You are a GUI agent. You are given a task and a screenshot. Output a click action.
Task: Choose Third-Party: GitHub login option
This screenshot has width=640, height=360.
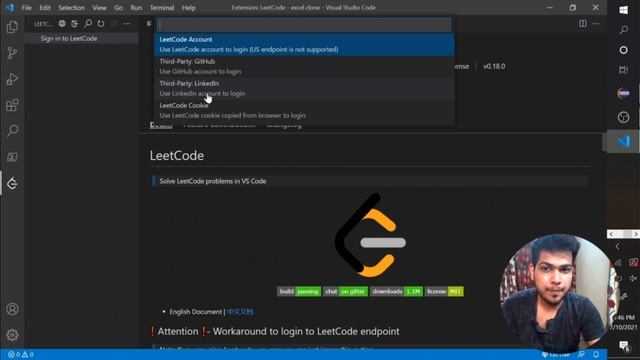[x=304, y=67]
